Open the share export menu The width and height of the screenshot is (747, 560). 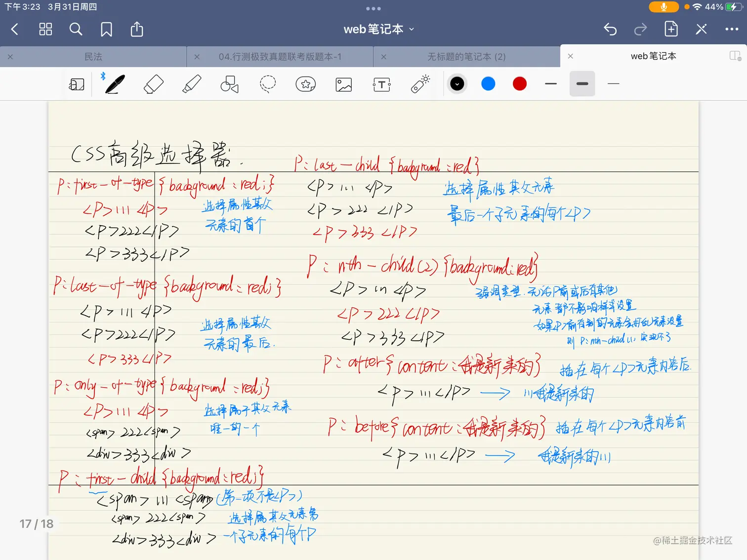click(137, 29)
